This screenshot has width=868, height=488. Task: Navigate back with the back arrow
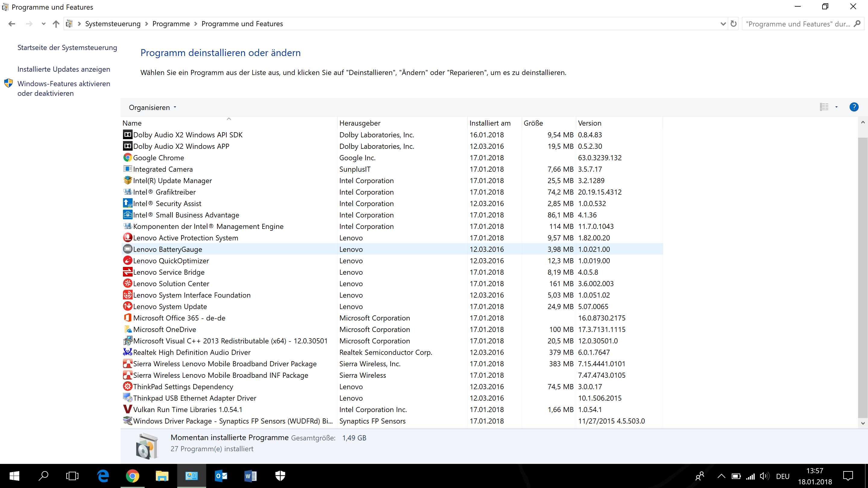[12, 24]
